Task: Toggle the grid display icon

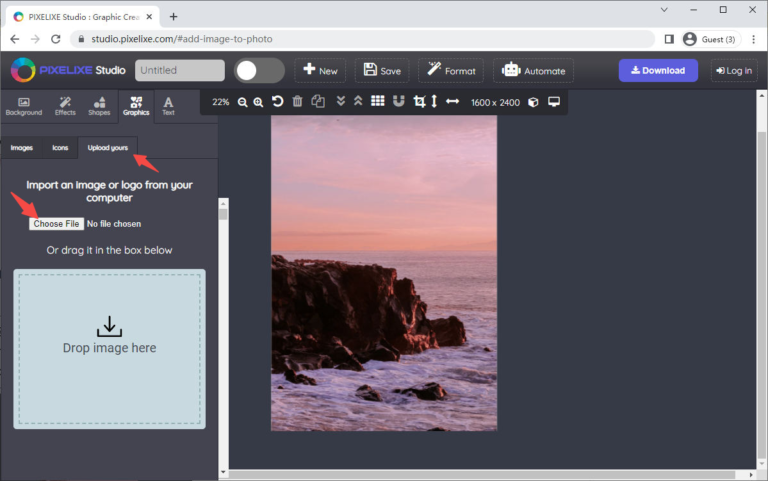Action: tap(378, 102)
